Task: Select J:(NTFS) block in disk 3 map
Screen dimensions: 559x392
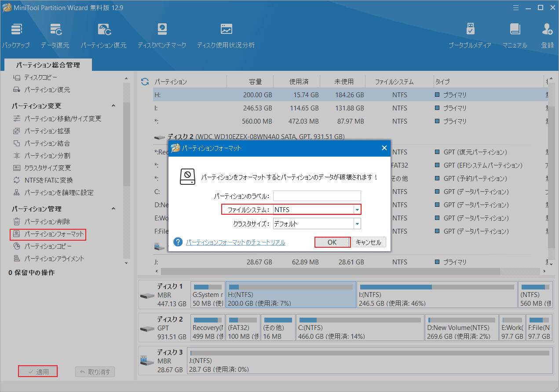Action: (x=369, y=361)
